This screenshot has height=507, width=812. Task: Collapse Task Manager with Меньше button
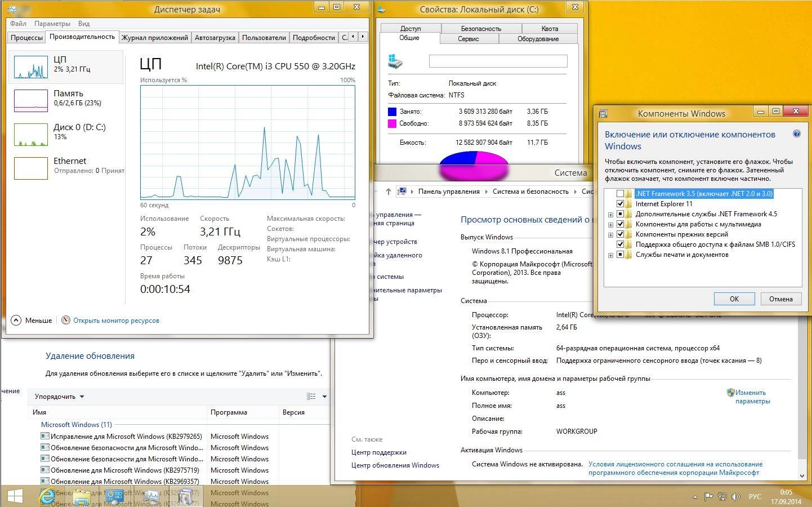[x=32, y=320]
